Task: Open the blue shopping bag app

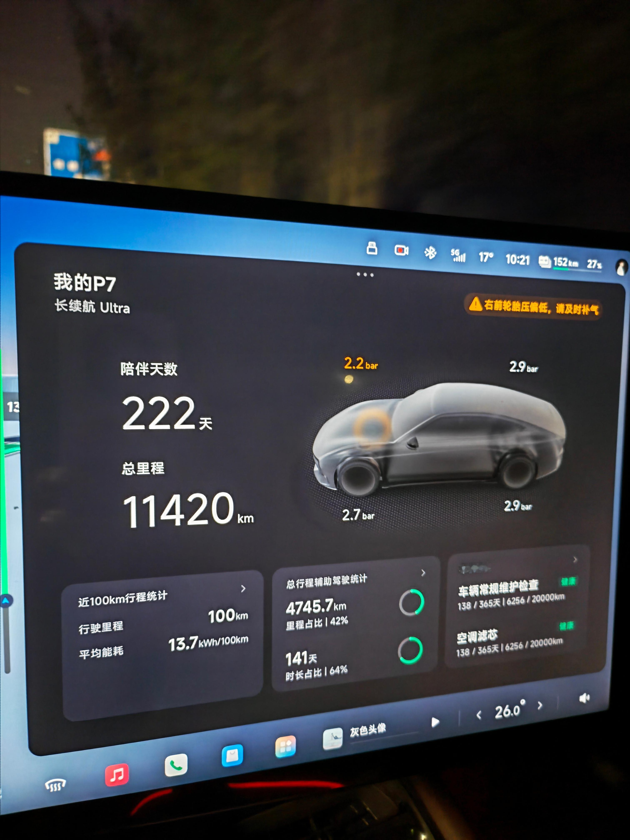Action: (x=232, y=755)
